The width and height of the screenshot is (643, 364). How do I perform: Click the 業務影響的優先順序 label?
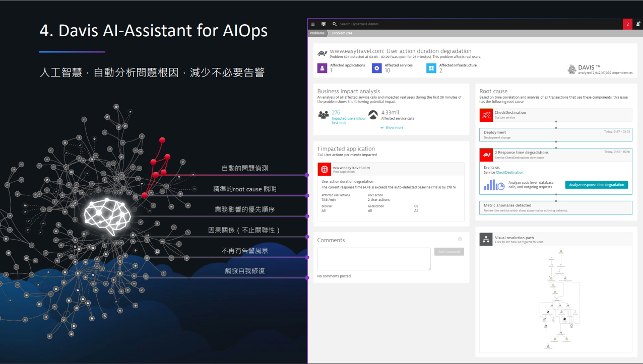tap(244, 209)
